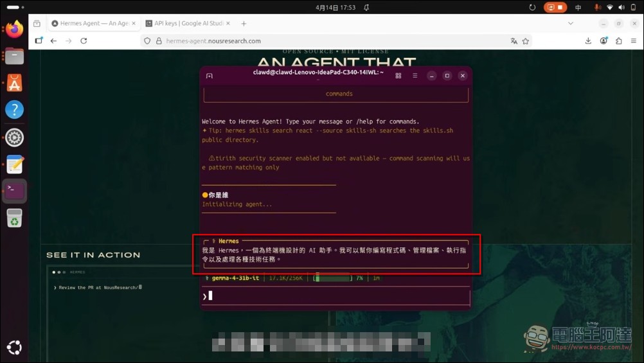This screenshot has height=363, width=644.
Task: Open the battery indicator in top bar
Action: pos(633,8)
